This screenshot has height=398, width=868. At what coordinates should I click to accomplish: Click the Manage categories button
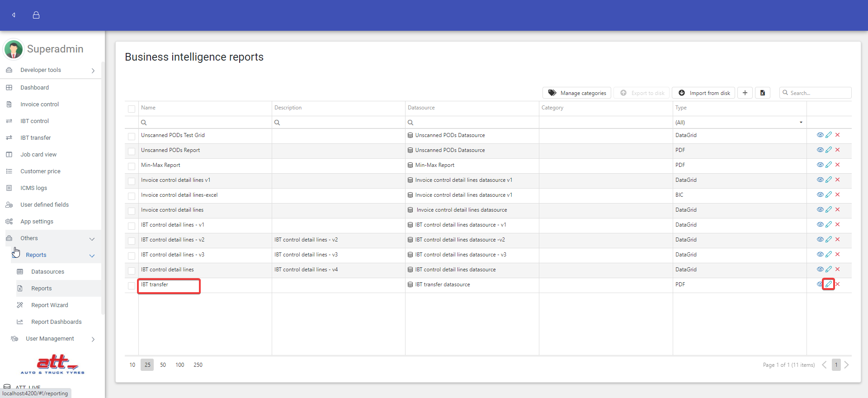(x=577, y=93)
